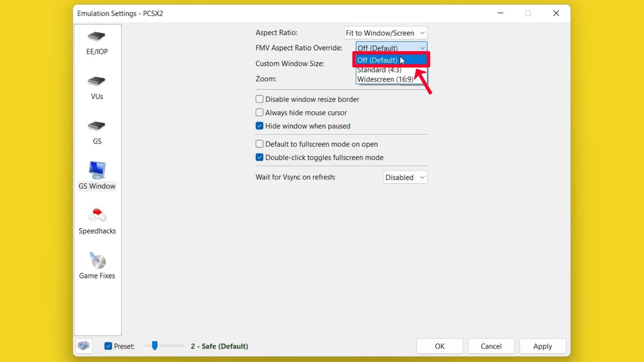
Task: Open the Game Fixes disc icon
Action: point(97,260)
